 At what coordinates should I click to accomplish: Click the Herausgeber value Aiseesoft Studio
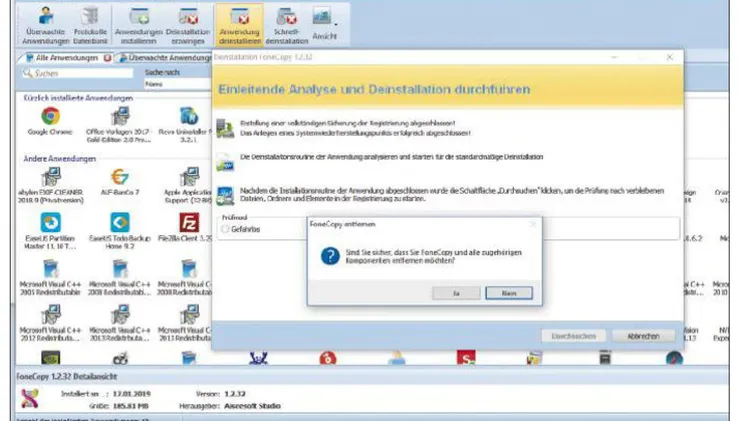pyautogui.click(x=252, y=406)
